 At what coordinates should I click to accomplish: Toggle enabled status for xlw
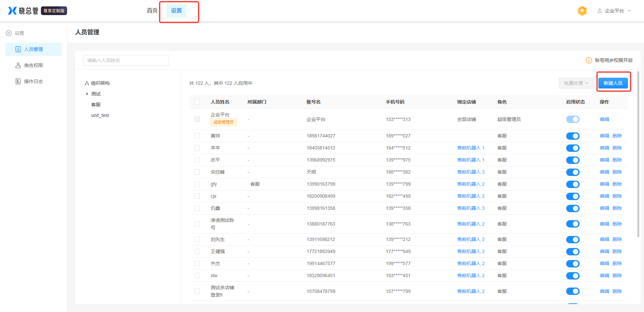point(573,276)
